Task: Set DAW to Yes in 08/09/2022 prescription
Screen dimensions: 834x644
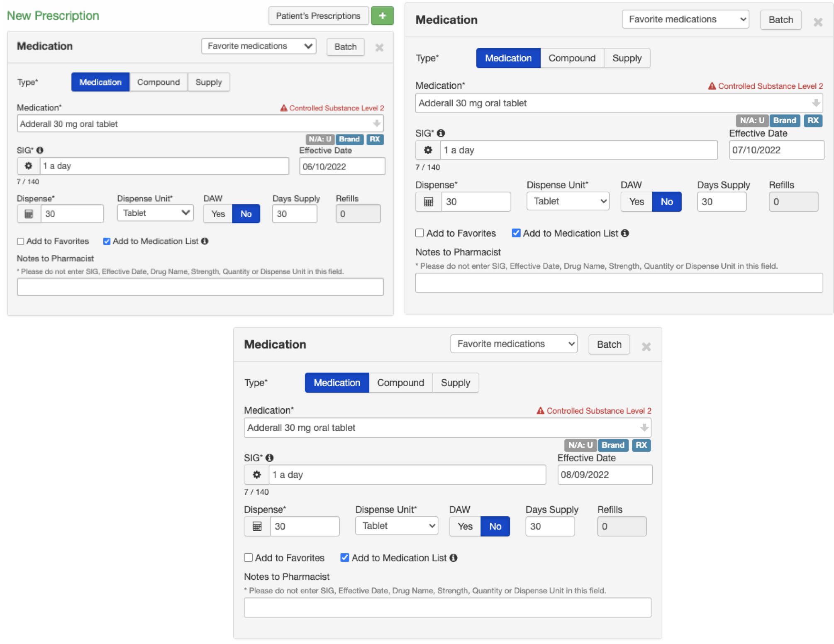Action: point(465,527)
